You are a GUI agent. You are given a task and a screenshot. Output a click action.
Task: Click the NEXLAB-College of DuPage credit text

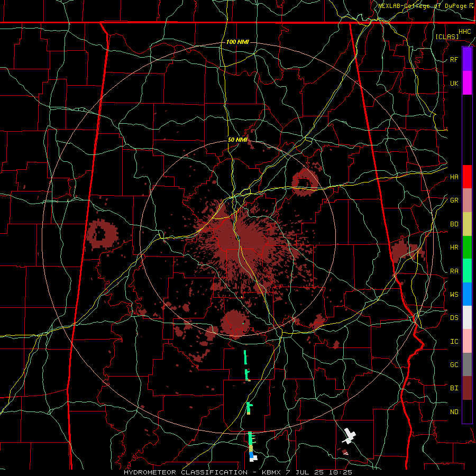tap(426, 6)
